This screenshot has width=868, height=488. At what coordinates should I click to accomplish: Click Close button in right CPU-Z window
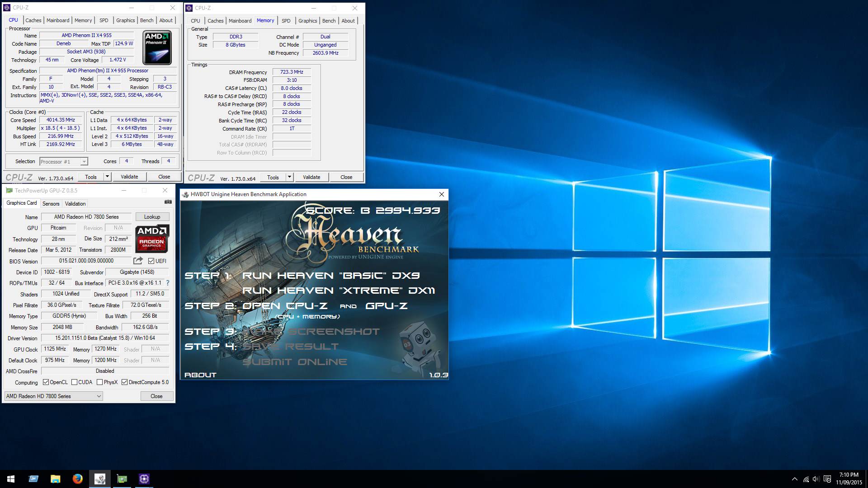tap(346, 177)
